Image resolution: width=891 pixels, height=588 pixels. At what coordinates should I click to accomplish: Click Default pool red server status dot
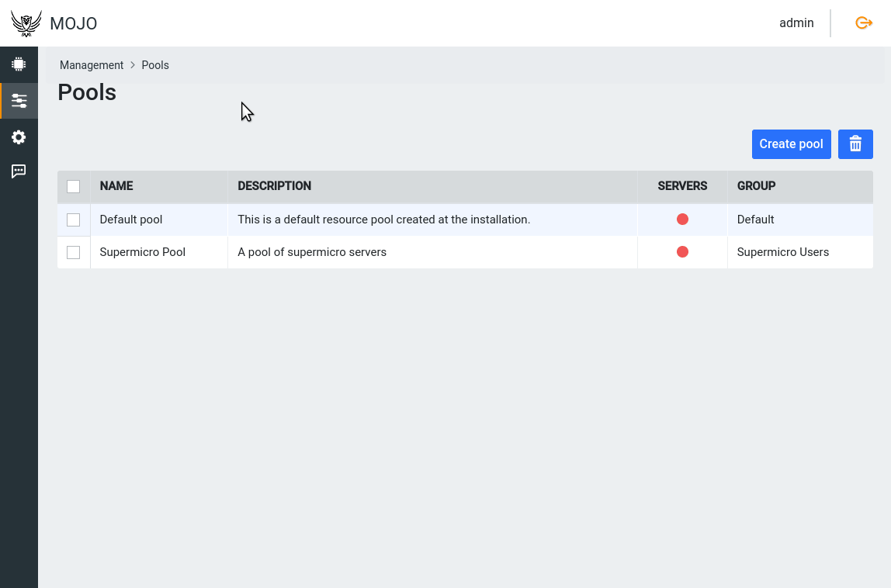point(682,220)
